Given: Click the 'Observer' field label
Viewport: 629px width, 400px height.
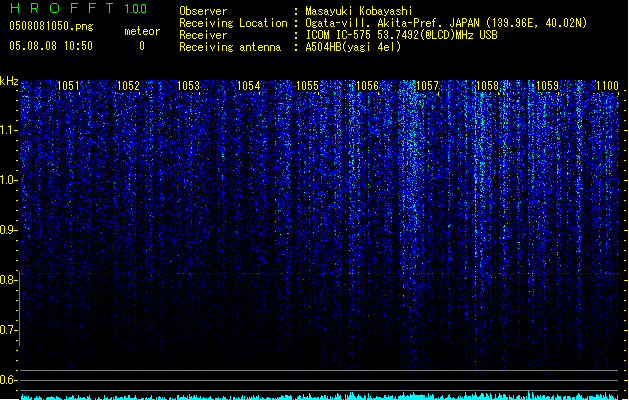Looking at the screenshot, I should [x=203, y=11].
